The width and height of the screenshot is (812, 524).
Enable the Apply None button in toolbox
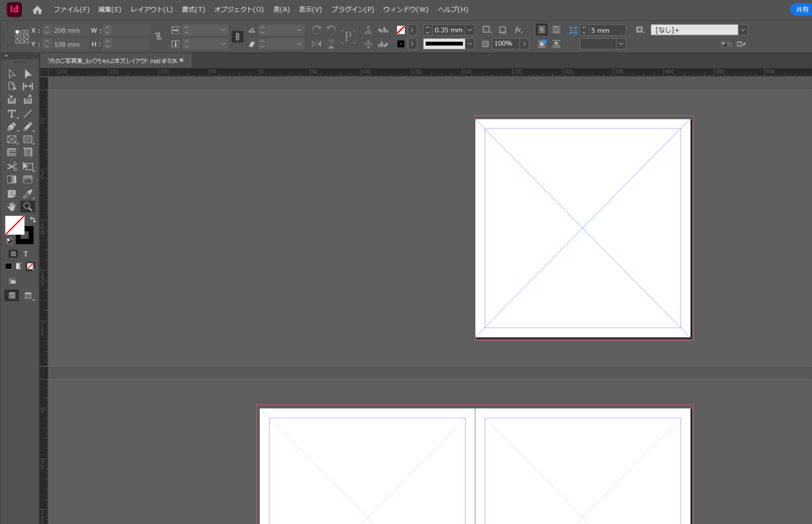30,266
